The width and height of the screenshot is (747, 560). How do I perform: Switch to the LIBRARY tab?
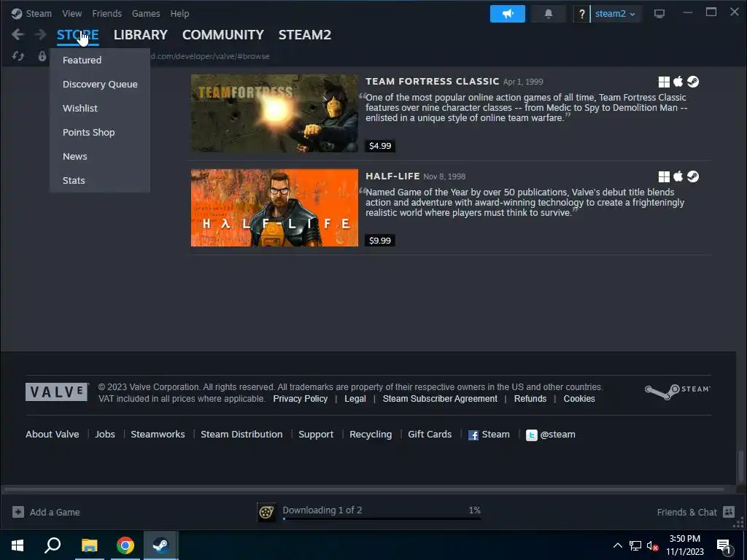point(141,35)
